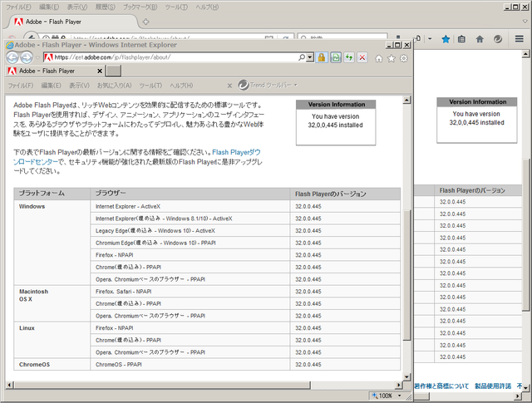Image resolution: width=532 pixels, height=403 pixels.
Task: Refresh the page in Internet Explorer
Action: pyautogui.click(x=349, y=57)
